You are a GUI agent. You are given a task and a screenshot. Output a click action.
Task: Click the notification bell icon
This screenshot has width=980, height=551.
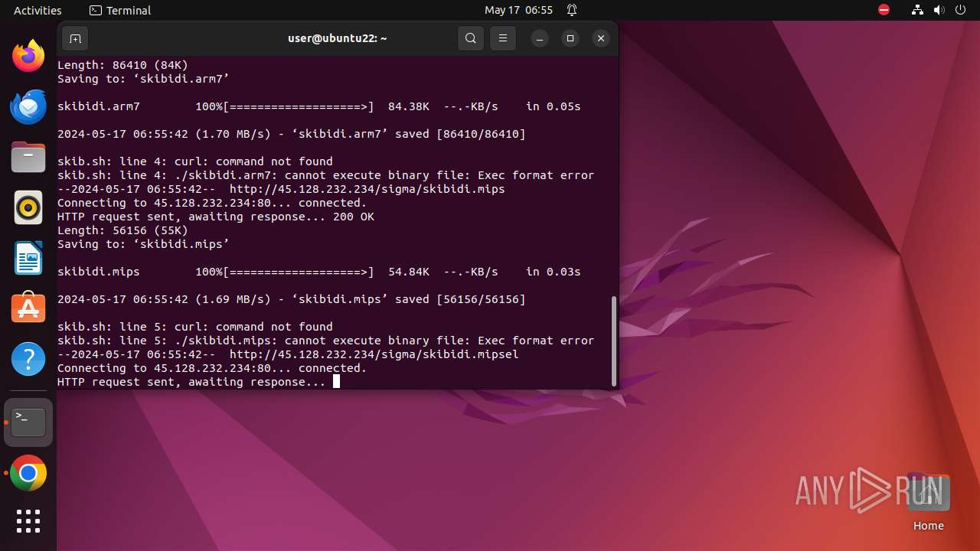pos(572,10)
